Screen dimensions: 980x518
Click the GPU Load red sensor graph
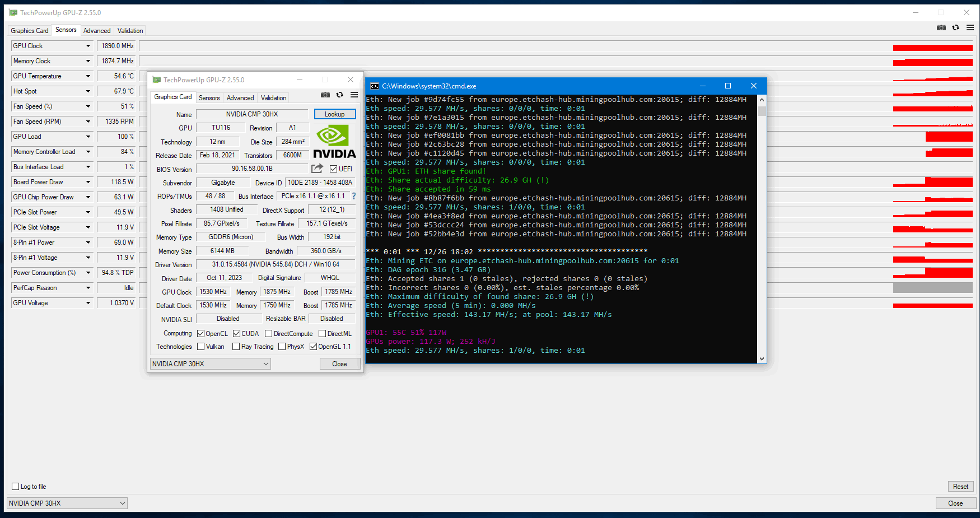point(949,137)
